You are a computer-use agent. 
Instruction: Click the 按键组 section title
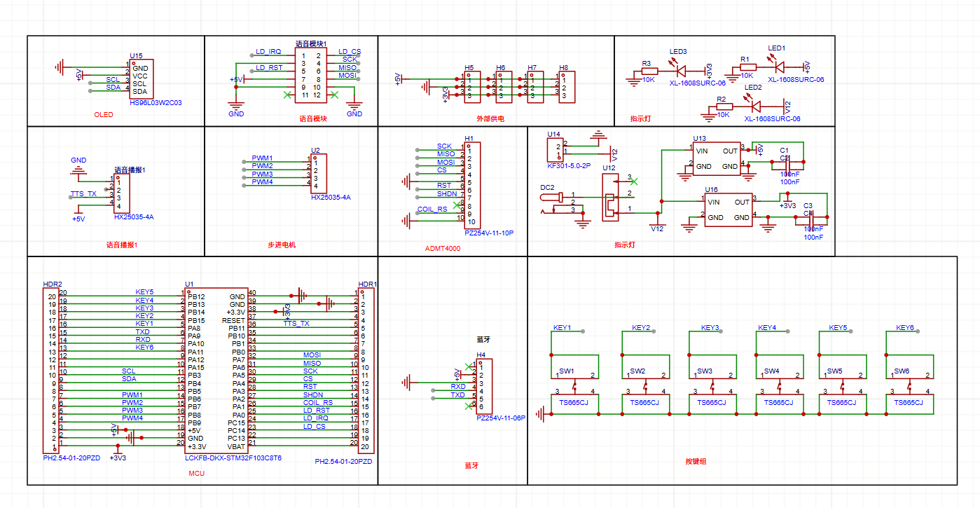(x=697, y=461)
